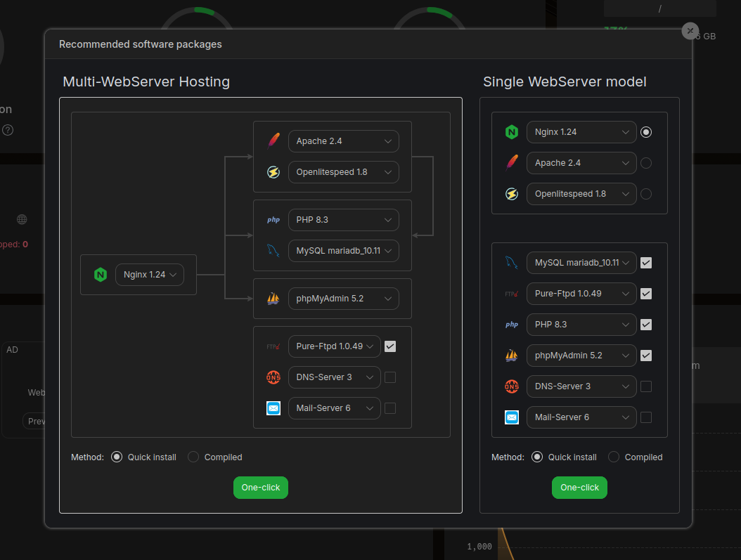This screenshot has height=560, width=741.
Task: Click One-click button under Multi-WebServer Hosting
Action: 261,488
